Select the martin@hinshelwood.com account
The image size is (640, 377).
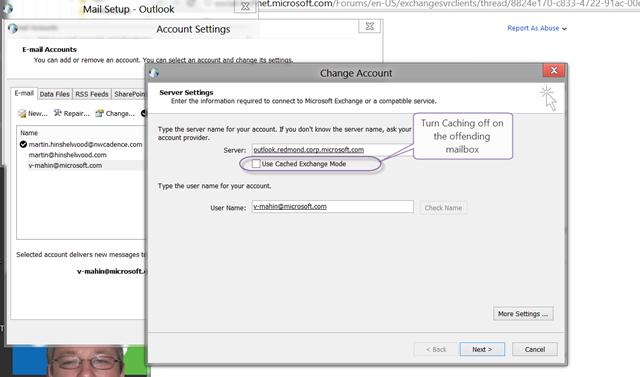67,155
